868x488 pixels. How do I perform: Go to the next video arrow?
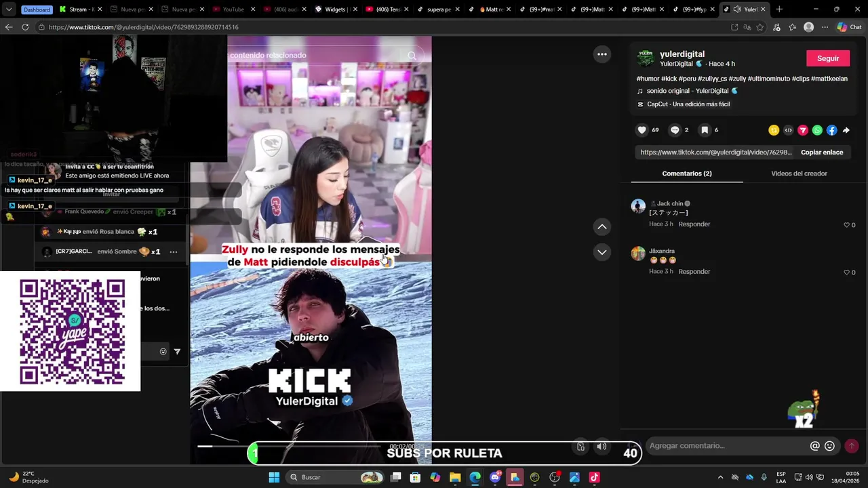[602, 252]
